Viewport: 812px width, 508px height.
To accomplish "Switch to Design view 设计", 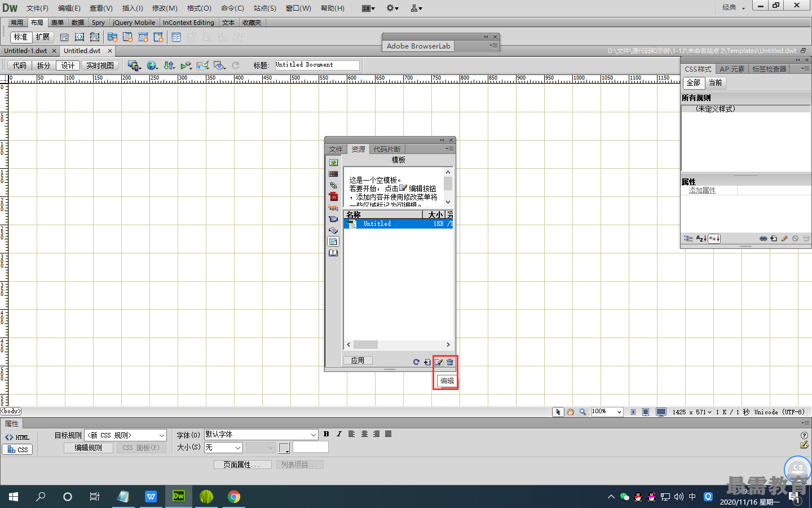I will tap(68, 65).
